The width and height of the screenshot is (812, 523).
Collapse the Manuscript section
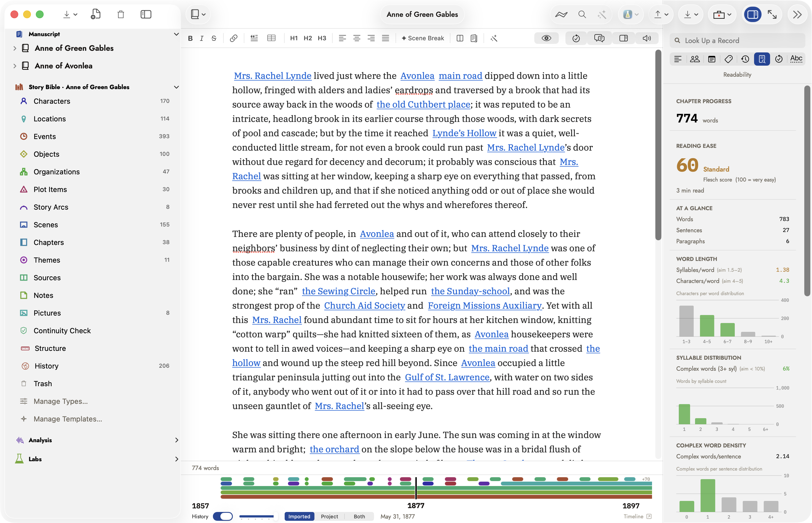click(x=176, y=34)
